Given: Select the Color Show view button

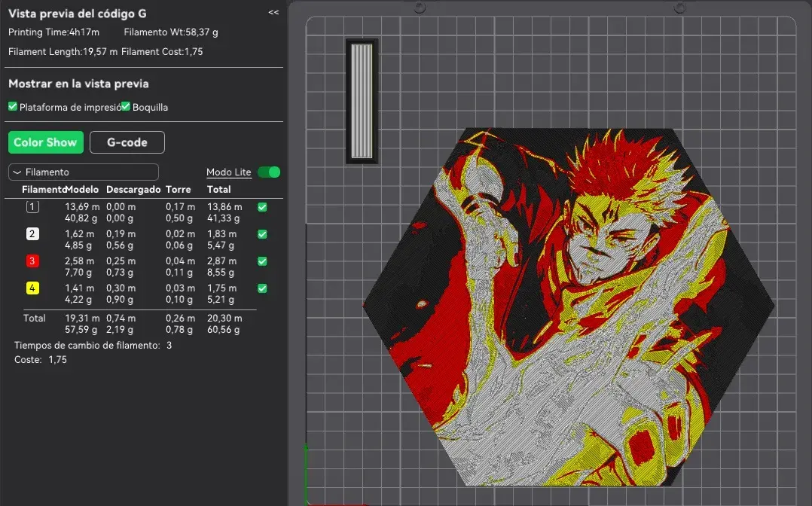Looking at the screenshot, I should coord(45,142).
